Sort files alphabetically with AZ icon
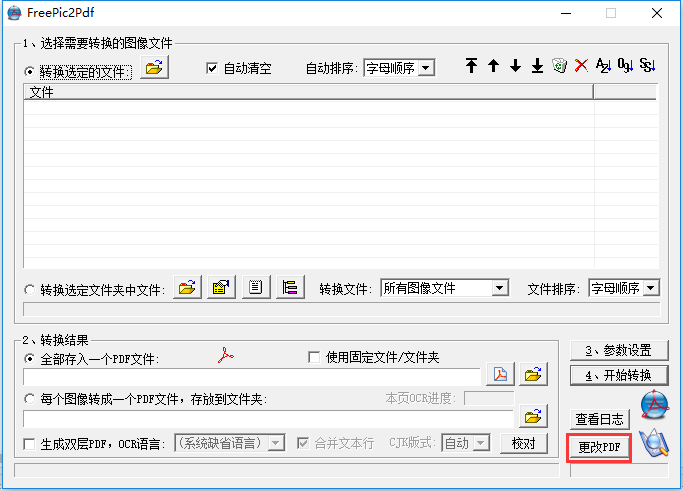Image resolution: width=683 pixels, height=491 pixels. 603,66
